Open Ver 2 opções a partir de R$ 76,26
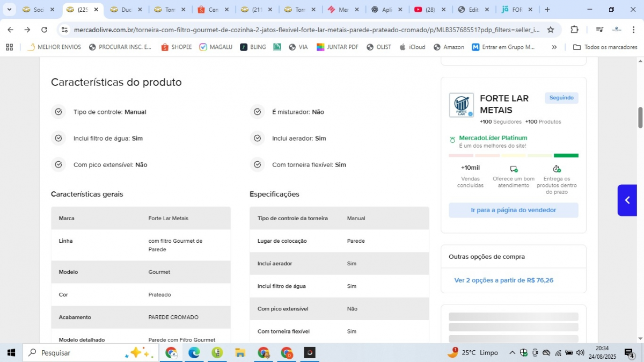Viewport: 644px width, 362px height. pos(503,280)
